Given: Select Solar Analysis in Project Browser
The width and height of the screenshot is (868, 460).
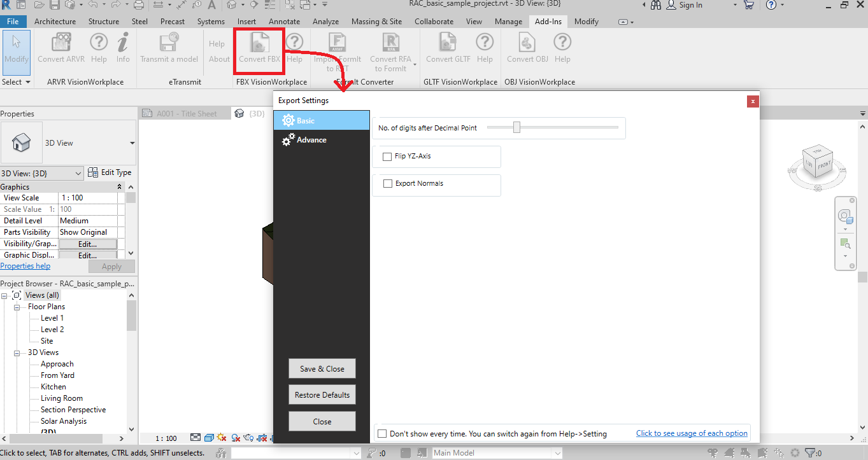Looking at the screenshot, I should (x=64, y=421).
